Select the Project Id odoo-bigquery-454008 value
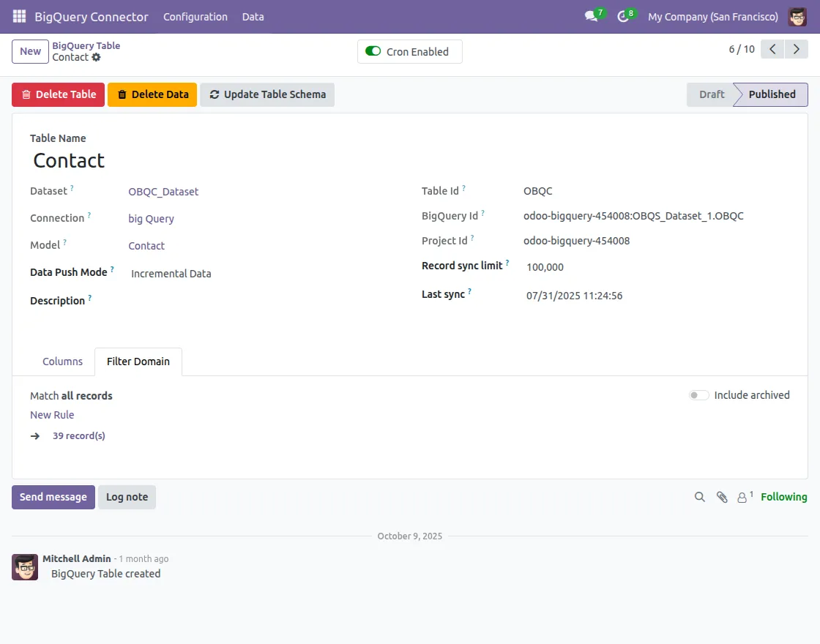820x644 pixels. (576, 241)
